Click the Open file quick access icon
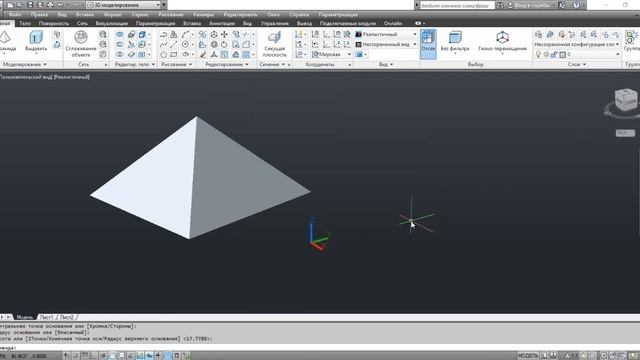 (x=20, y=5)
